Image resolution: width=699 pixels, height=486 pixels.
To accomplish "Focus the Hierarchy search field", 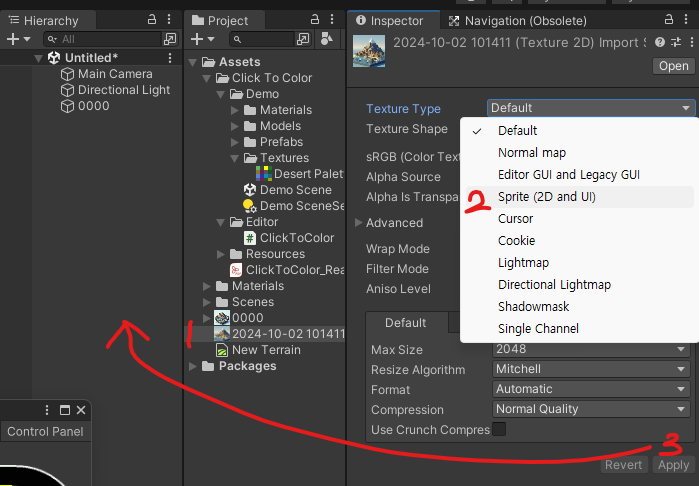I will 102,39.
